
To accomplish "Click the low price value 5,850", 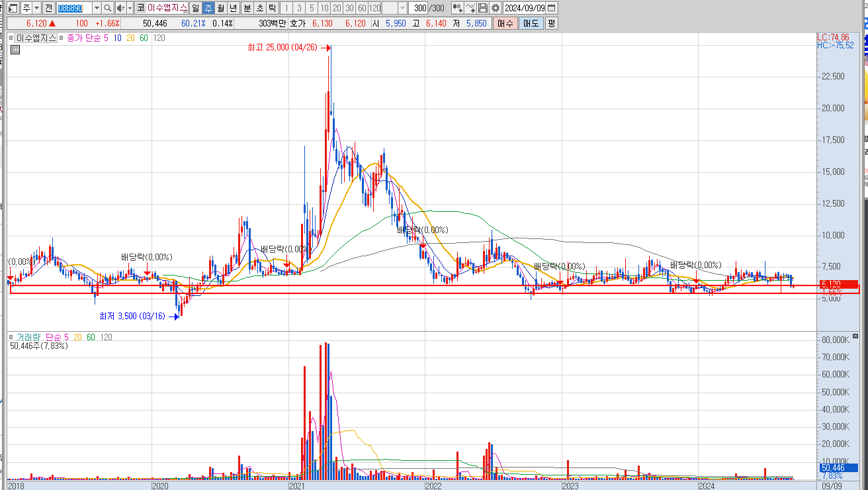I will (x=476, y=23).
